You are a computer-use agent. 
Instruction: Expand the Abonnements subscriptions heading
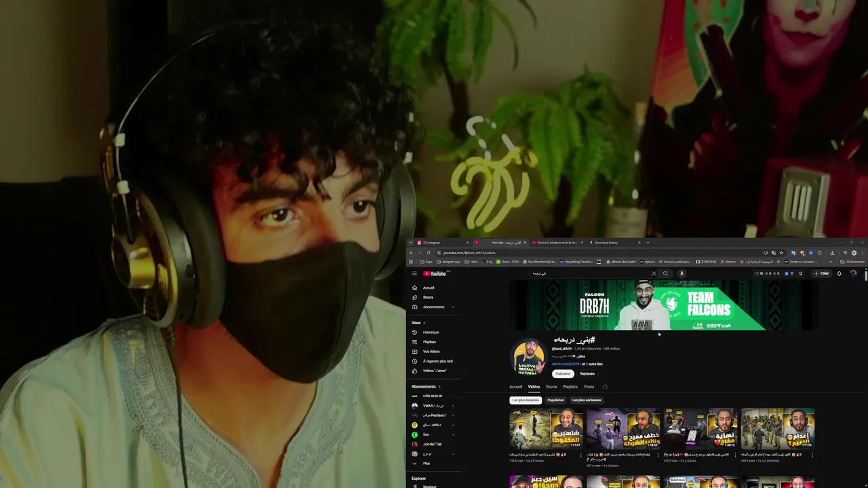tap(426, 386)
